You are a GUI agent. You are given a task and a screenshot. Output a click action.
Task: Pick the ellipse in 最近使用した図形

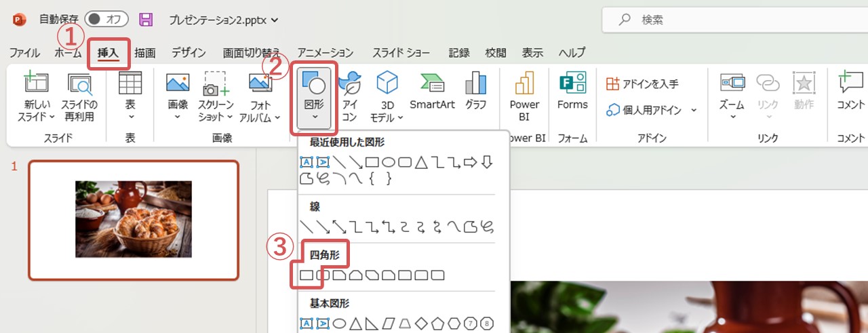pyautogui.click(x=388, y=162)
